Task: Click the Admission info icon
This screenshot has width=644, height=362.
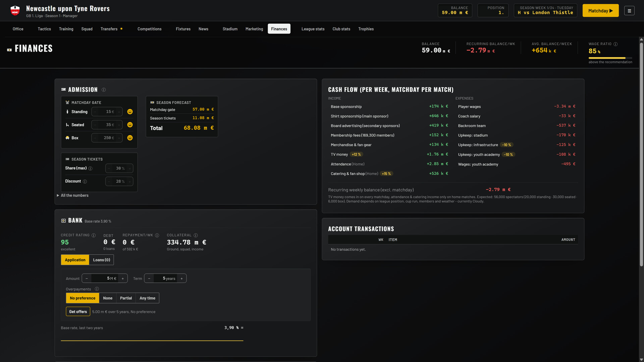Action: tap(104, 90)
